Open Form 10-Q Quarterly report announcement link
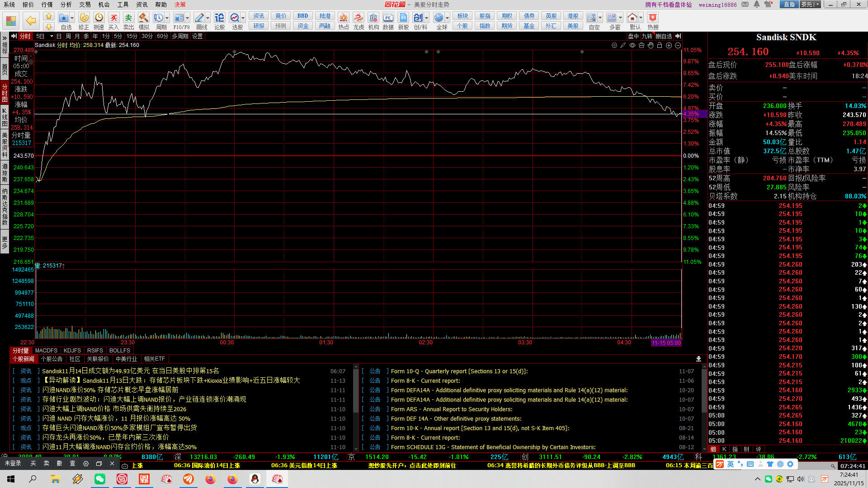868x488 pixels. [x=459, y=371]
